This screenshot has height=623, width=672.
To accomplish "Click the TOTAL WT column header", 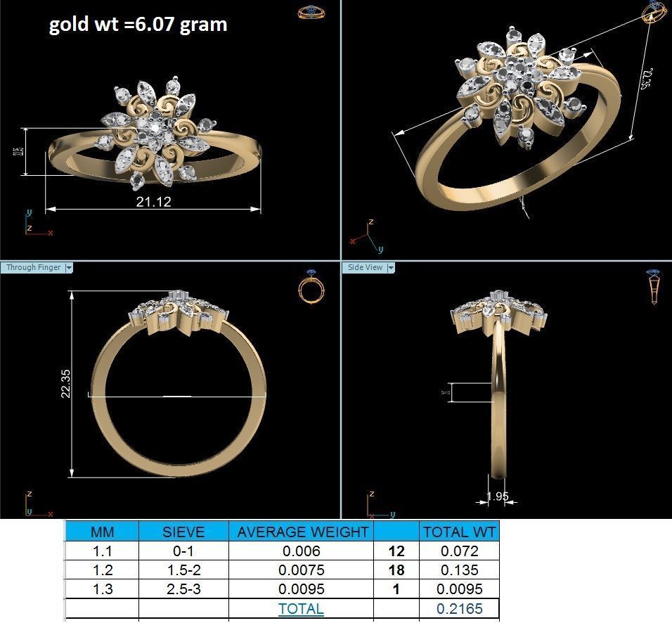I will coord(459,532).
